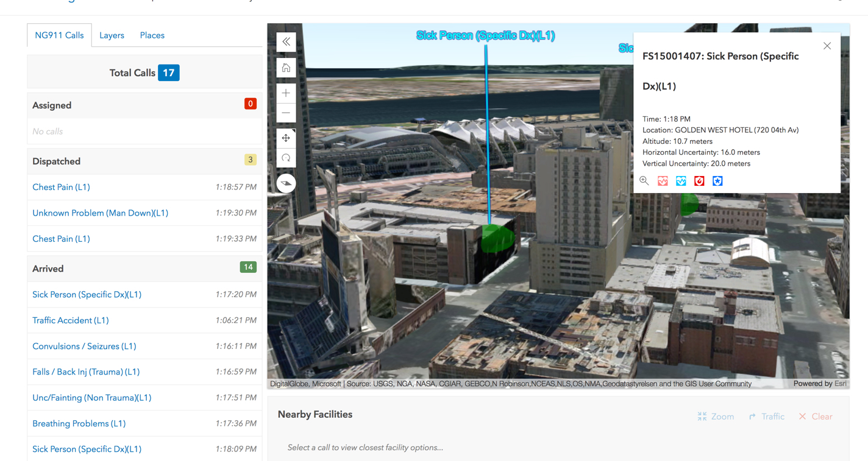
Task: Open the Places tab
Action: pyautogui.click(x=152, y=35)
